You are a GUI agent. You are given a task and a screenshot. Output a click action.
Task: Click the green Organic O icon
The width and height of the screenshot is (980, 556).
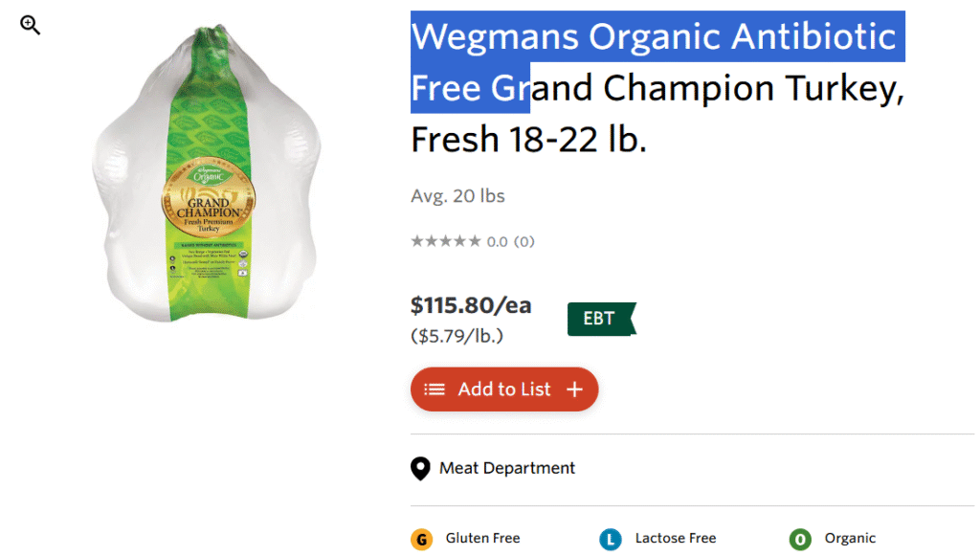[800, 540]
